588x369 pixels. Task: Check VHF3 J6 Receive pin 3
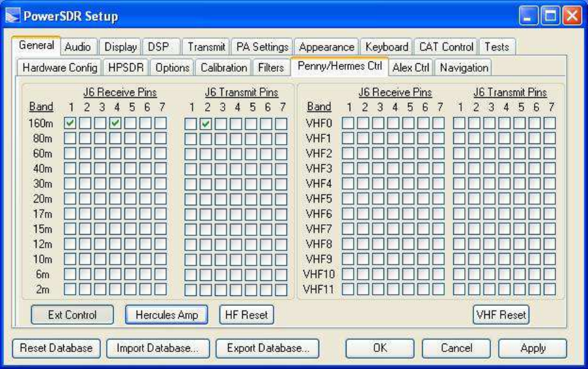[378, 169]
